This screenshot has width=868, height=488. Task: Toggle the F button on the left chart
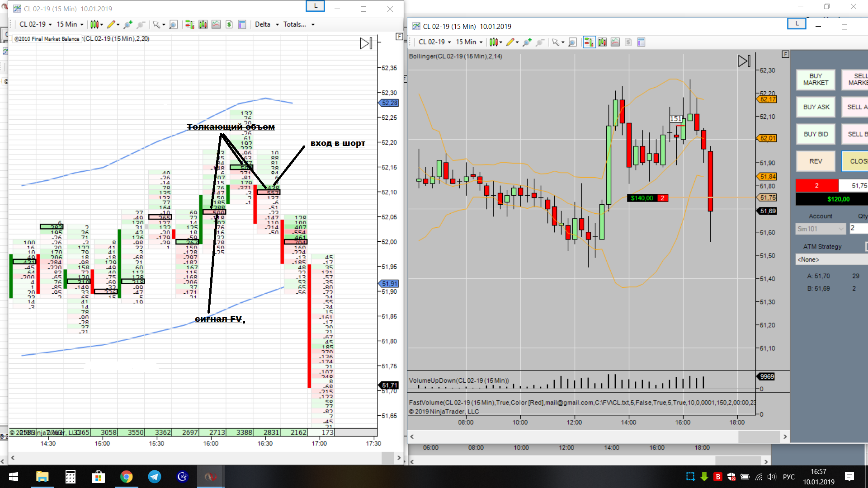[x=399, y=37]
